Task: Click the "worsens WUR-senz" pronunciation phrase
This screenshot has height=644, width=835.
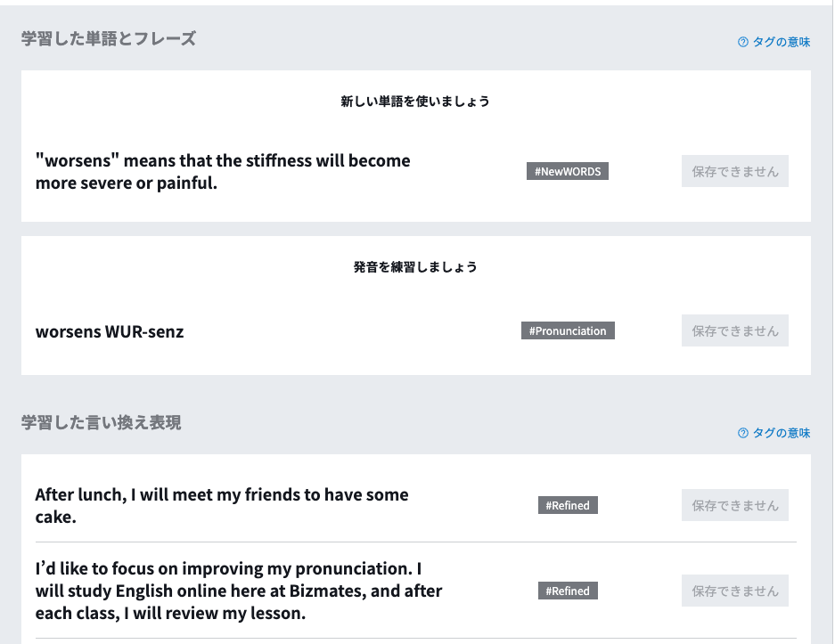Action: coord(110,331)
